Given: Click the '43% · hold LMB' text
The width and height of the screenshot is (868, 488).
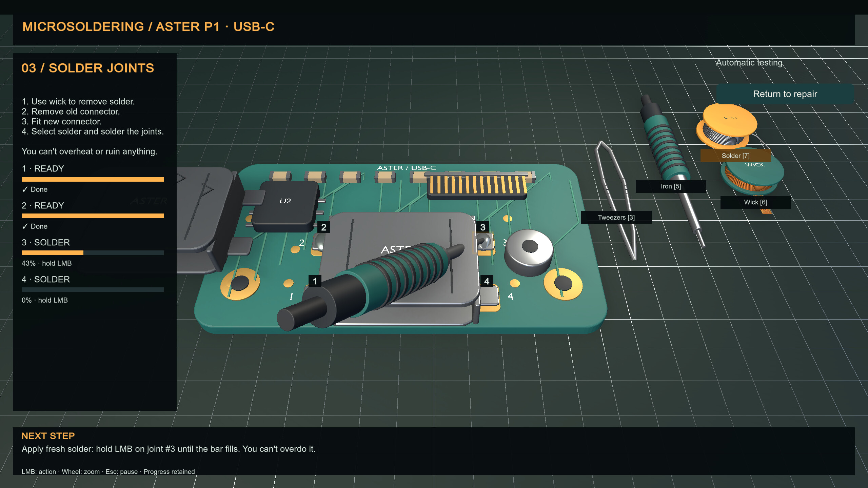Looking at the screenshot, I should [x=46, y=263].
